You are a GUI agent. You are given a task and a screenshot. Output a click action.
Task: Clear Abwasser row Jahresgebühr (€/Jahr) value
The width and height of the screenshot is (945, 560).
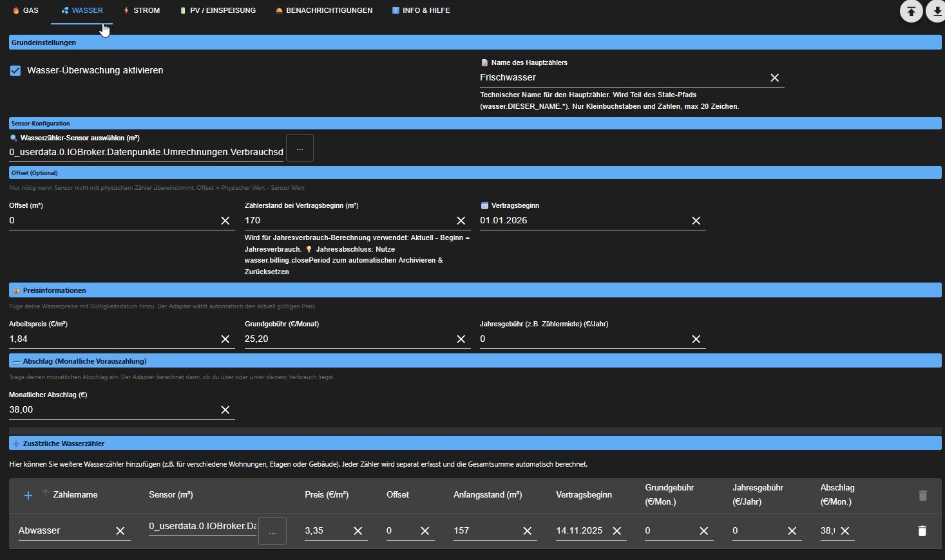792,531
